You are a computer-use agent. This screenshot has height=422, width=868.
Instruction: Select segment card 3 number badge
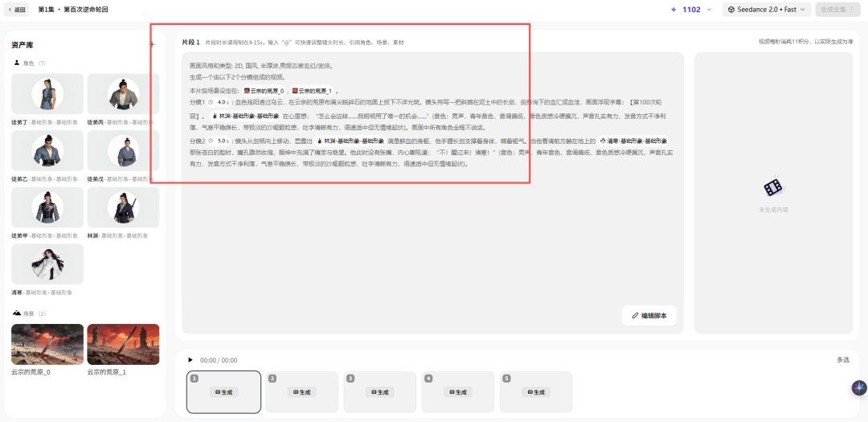coord(350,379)
